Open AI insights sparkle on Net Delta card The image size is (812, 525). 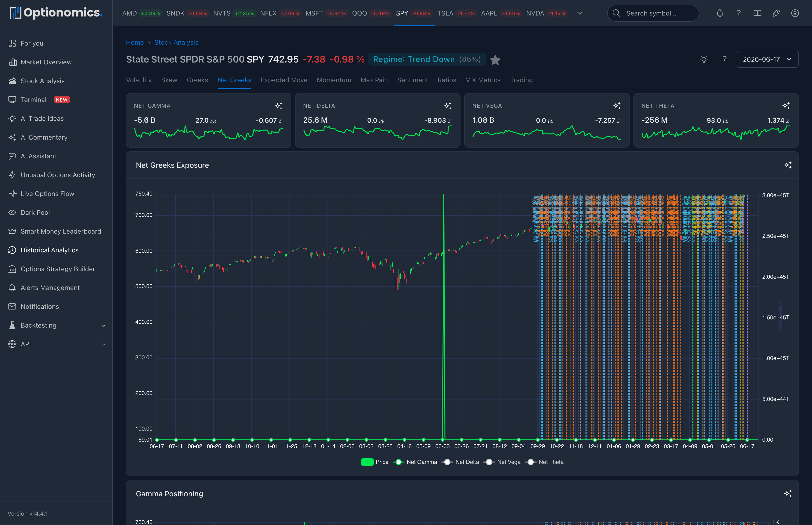click(x=447, y=106)
